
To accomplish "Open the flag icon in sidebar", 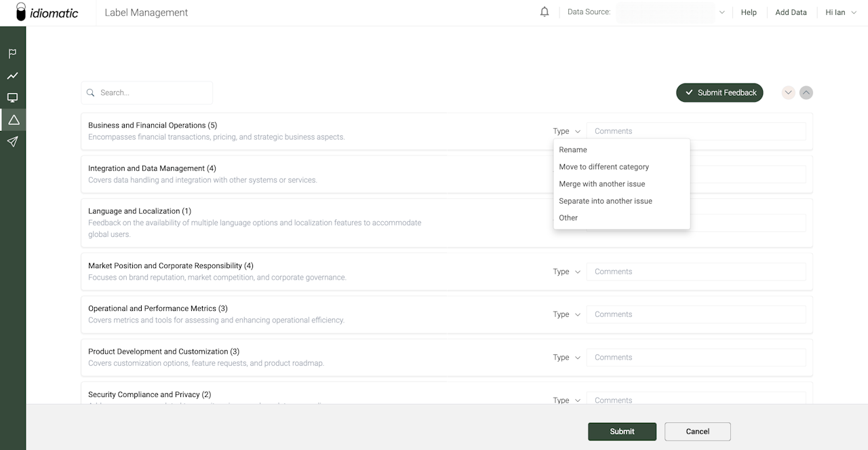I will 13,54.
